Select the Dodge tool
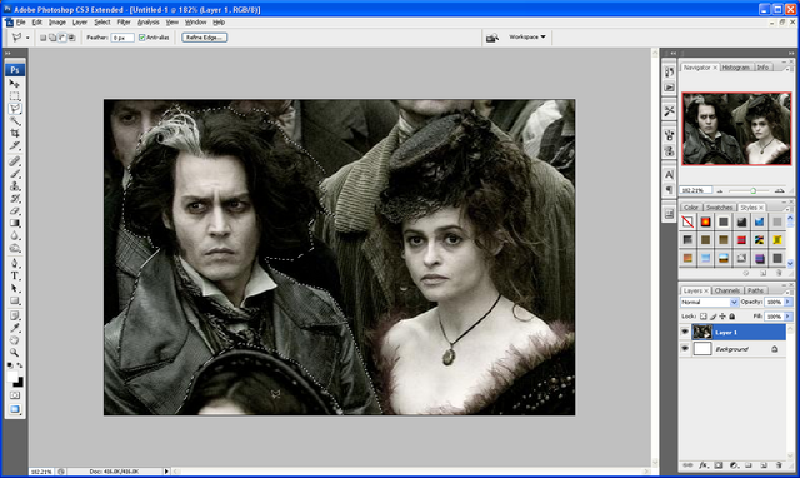 15,248
